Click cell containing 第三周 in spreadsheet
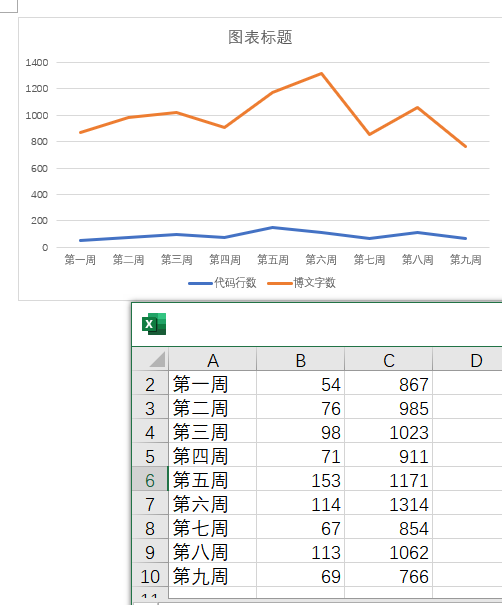502x605 pixels. 213,431
